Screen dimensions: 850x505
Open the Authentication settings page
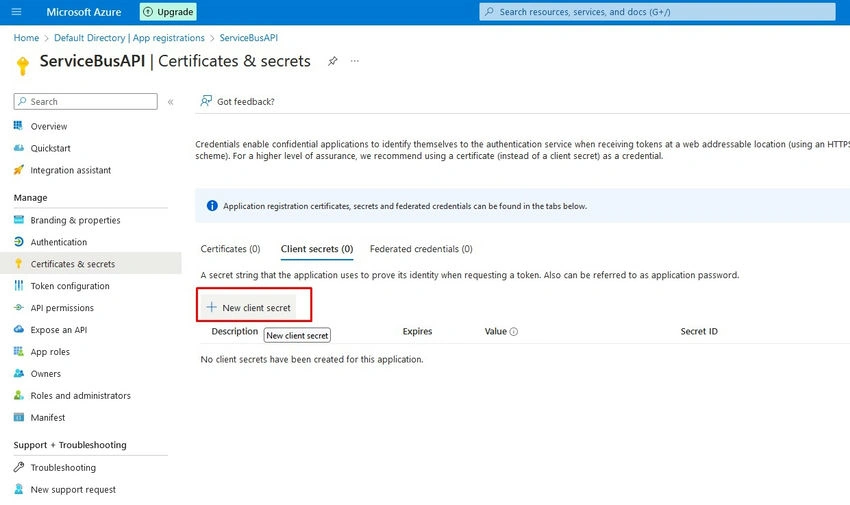[x=59, y=242]
